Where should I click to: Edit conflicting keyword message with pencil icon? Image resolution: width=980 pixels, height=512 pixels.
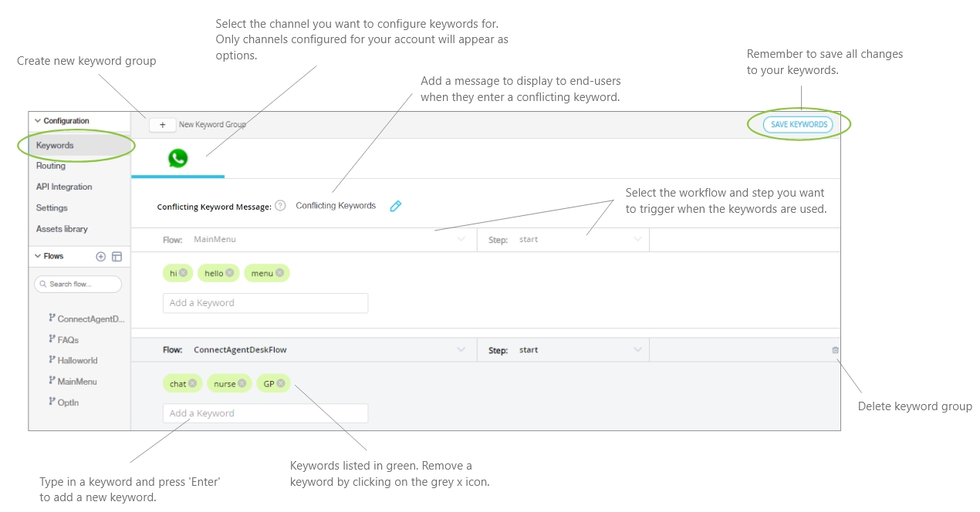pos(396,206)
